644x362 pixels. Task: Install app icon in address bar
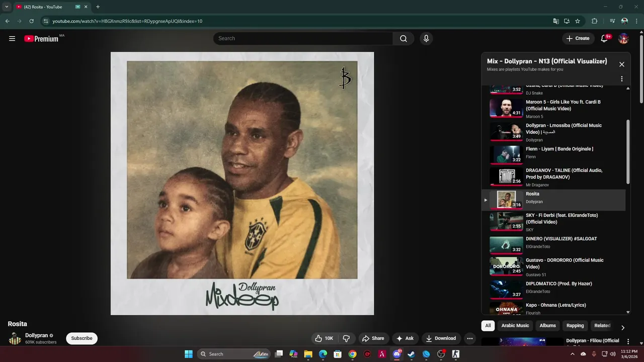coord(567,21)
